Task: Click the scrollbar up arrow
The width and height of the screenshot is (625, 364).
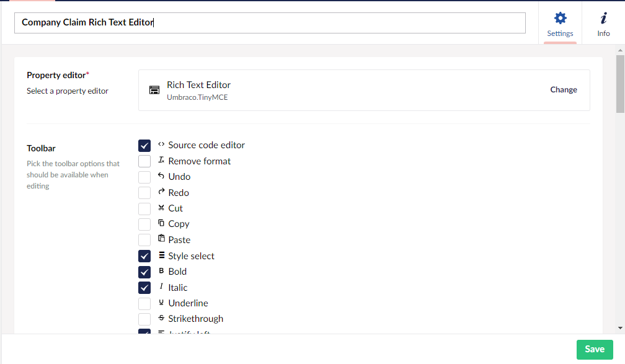Action: tap(620, 50)
